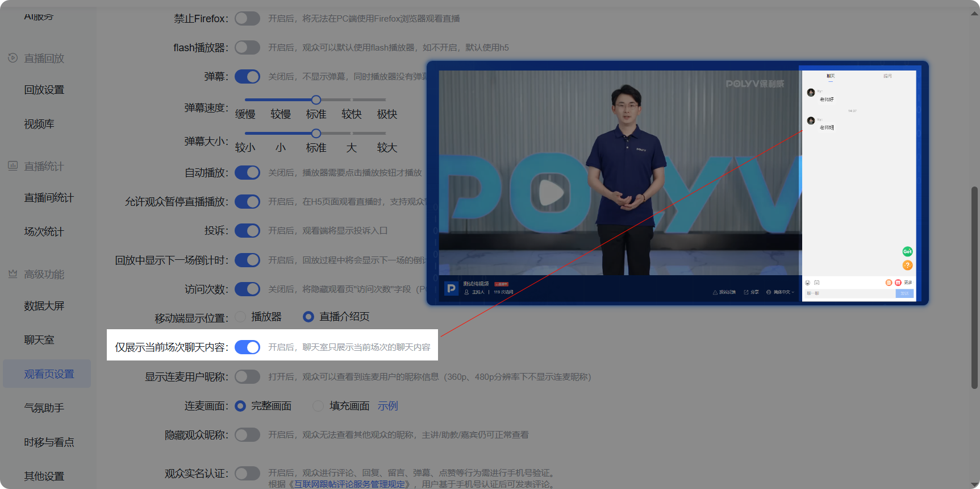Image resolution: width=980 pixels, height=489 pixels.
Task: Click the 示例 link next to 填充画面
Action: 388,406
